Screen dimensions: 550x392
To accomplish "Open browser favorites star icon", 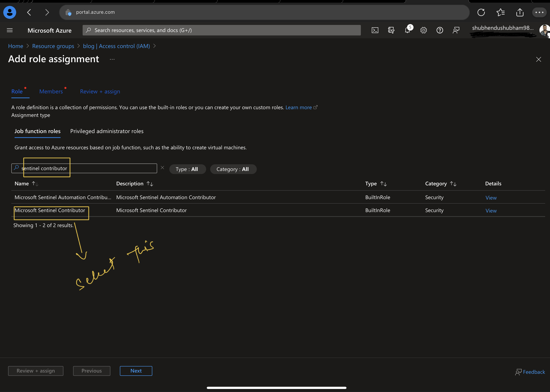I will tap(501, 12).
